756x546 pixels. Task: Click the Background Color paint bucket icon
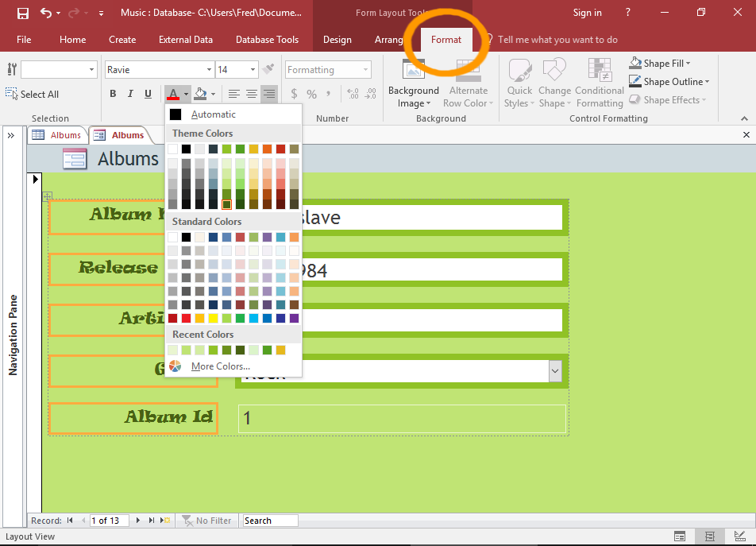(x=200, y=94)
